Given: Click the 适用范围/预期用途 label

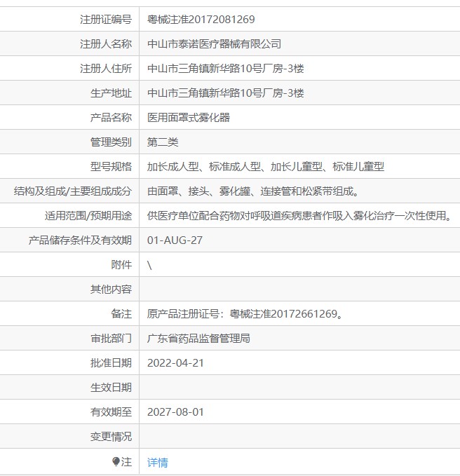Looking at the screenshot, I should 88,216.
